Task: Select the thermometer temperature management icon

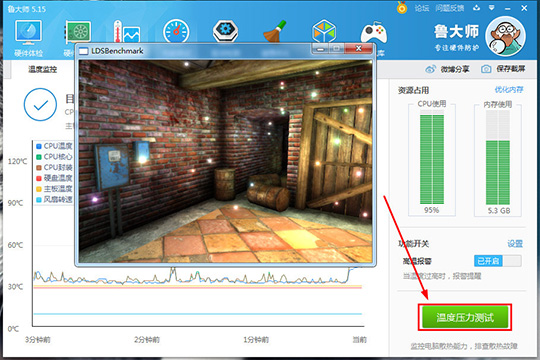Action: (x=127, y=32)
